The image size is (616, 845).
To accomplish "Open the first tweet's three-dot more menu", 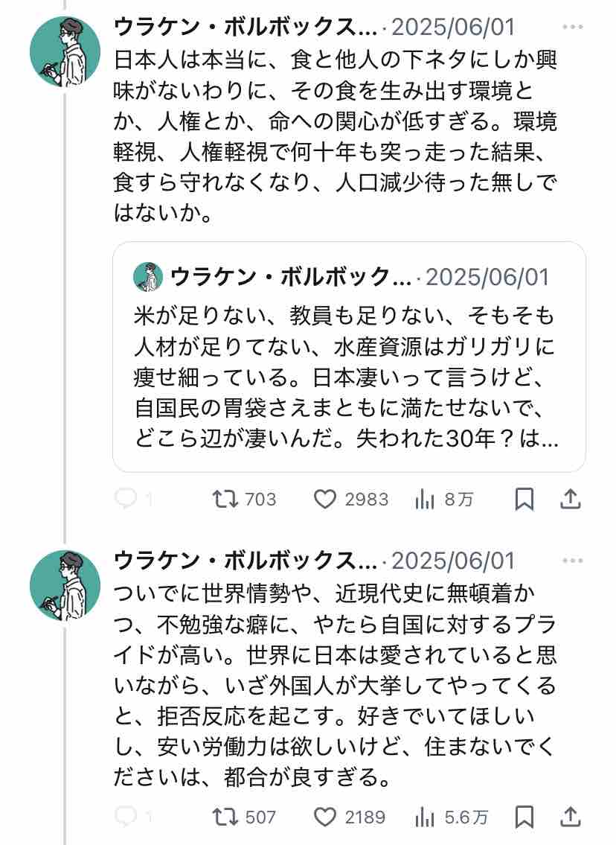I will click(x=573, y=28).
